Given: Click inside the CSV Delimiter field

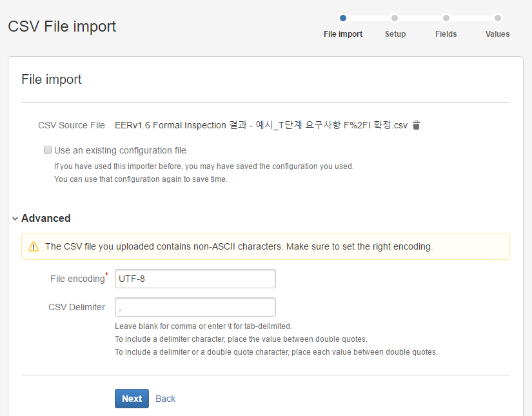Looking at the screenshot, I should point(195,306).
